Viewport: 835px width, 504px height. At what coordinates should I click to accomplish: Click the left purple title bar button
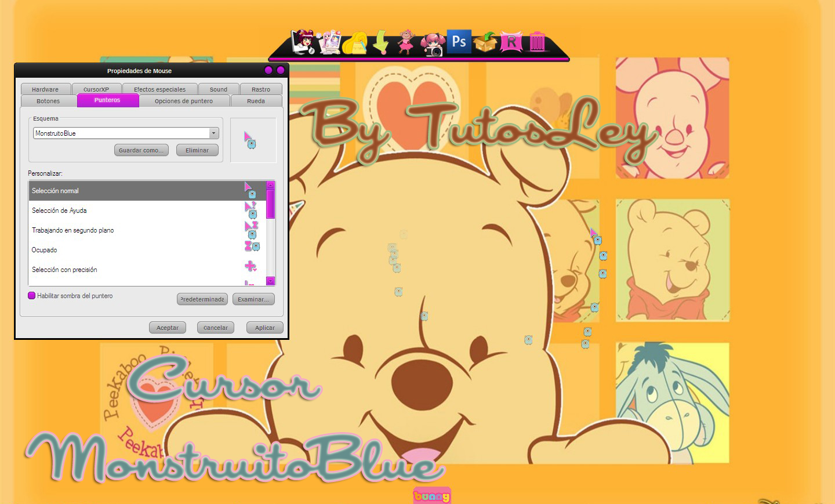pos(268,70)
